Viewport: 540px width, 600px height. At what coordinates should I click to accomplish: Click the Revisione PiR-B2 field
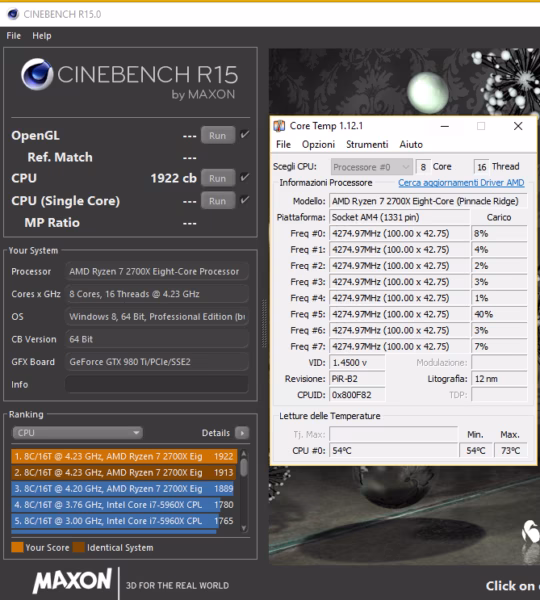tap(357, 379)
